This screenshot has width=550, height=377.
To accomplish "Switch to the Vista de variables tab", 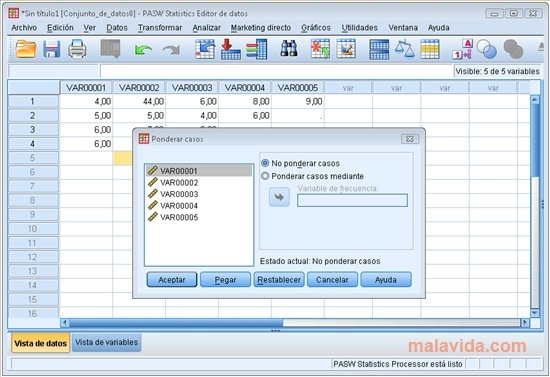I will pos(106,342).
